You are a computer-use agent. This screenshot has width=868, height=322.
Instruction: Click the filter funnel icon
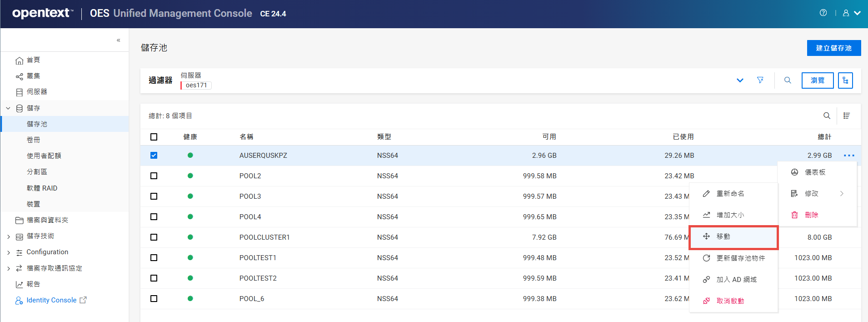[x=760, y=80]
